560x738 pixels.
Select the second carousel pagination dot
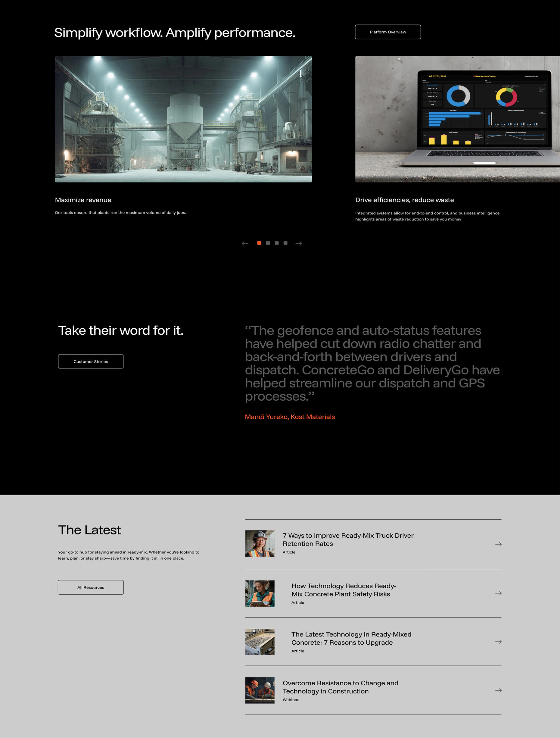click(x=268, y=243)
